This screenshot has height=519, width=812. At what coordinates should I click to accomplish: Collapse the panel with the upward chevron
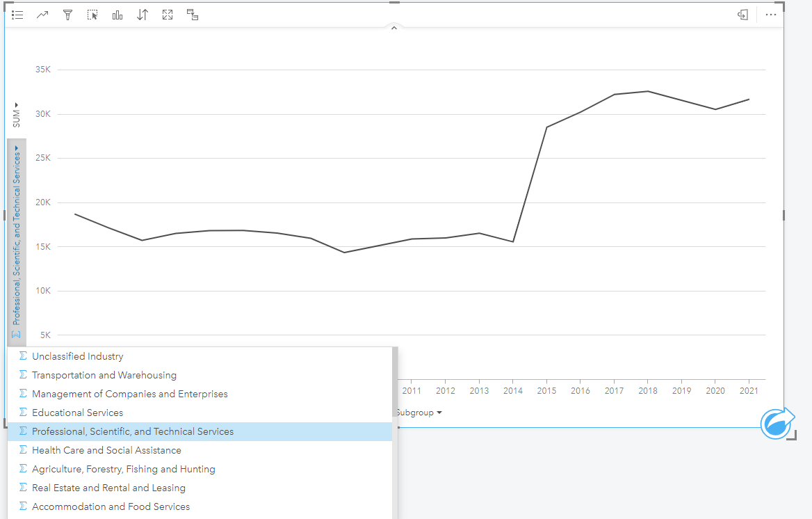point(394,27)
